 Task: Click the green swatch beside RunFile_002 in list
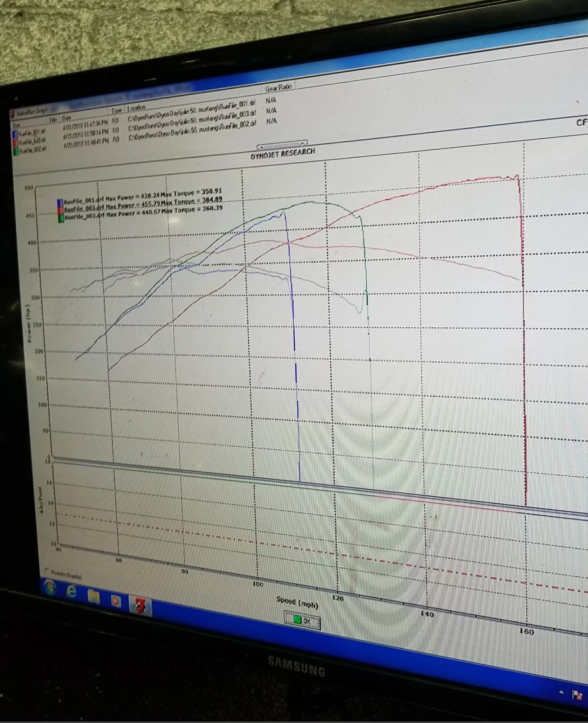[x=16, y=152]
